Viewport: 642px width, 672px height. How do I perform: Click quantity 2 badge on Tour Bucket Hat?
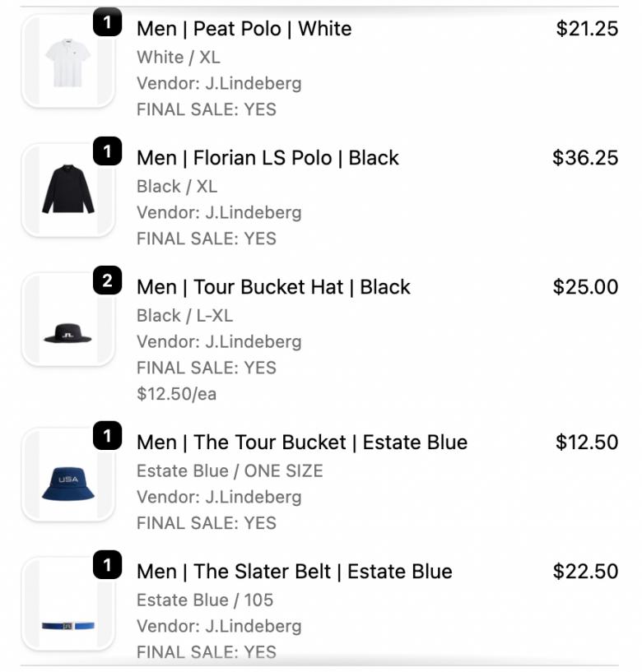click(107, 280)
